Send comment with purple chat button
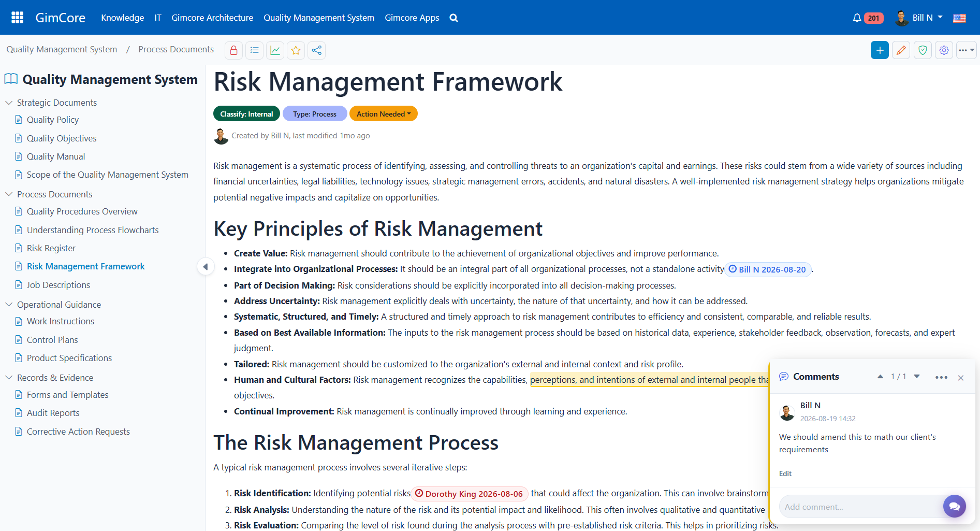Viewport: 980px width, 531px height. tap(954, 506)
